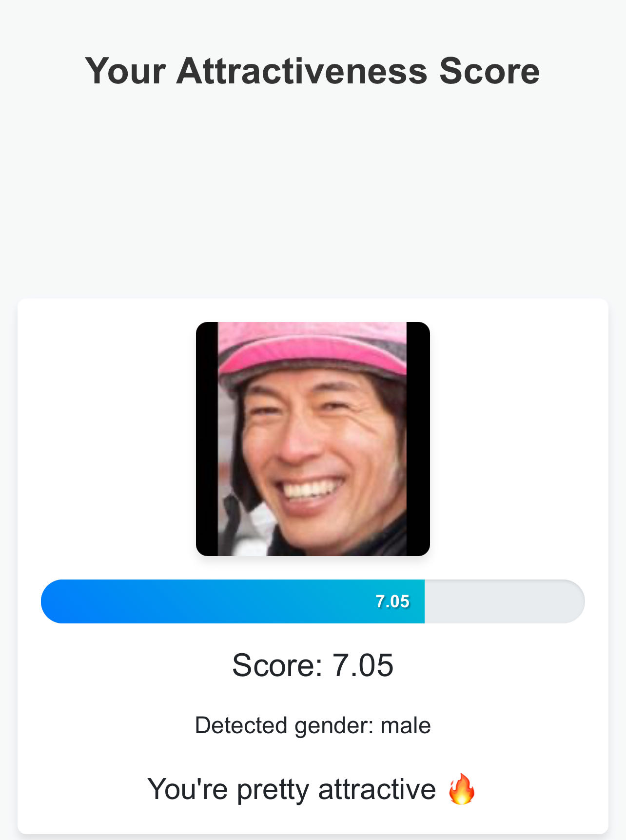The height and width of the screenshot is (840, 626).
Task: Select the 7.05 label inside the progress bar
Action: 392,601
